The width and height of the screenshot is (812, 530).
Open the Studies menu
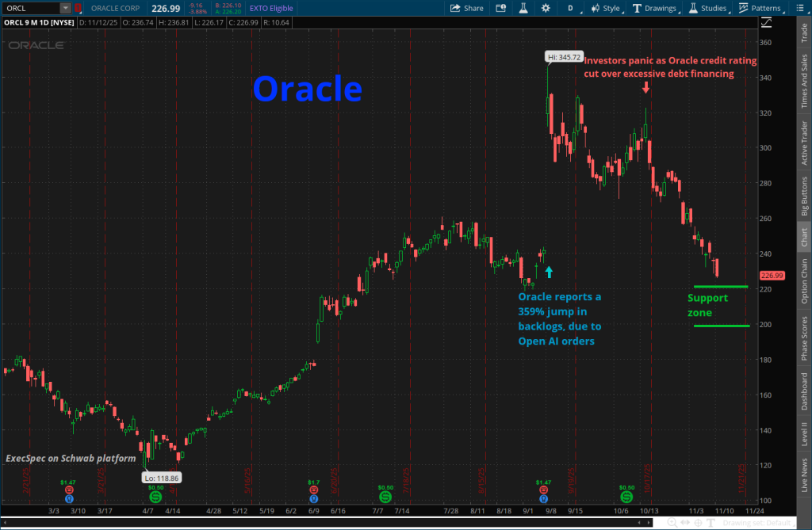pyautogui.click(x=708, y=8)
